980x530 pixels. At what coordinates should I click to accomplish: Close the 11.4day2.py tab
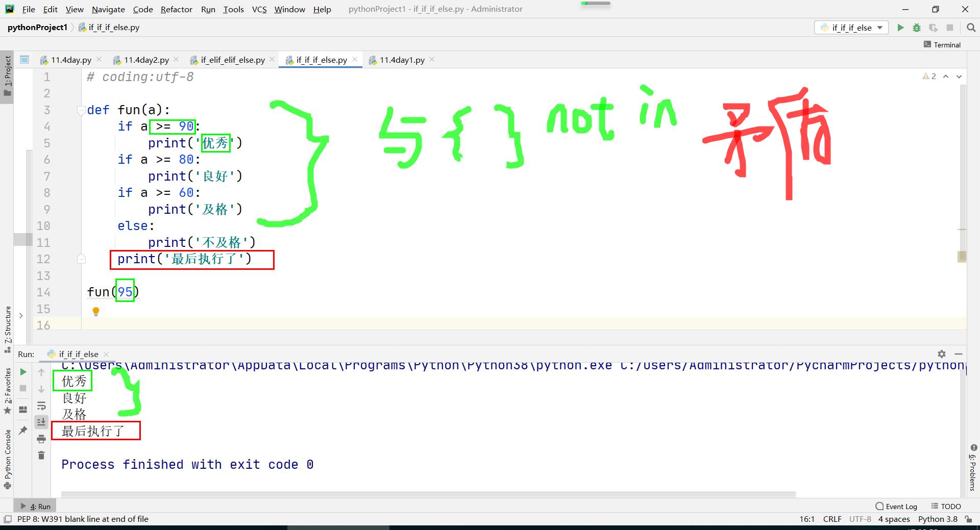pos(177,60)
